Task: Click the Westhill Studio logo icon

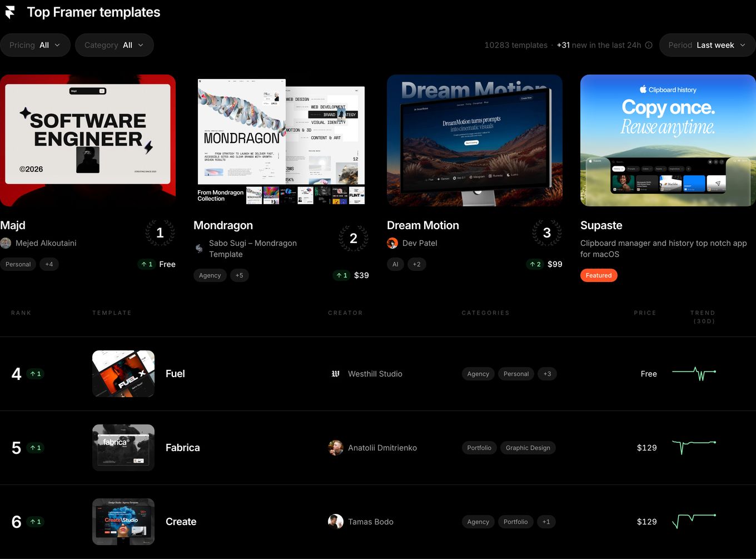Action: (x=335, y=374)
